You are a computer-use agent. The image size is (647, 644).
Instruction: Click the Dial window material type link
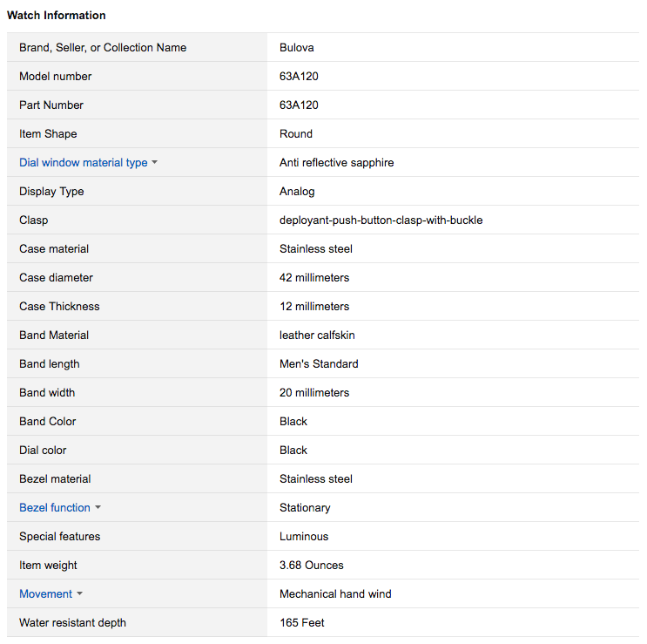click(x=83, y=163)
